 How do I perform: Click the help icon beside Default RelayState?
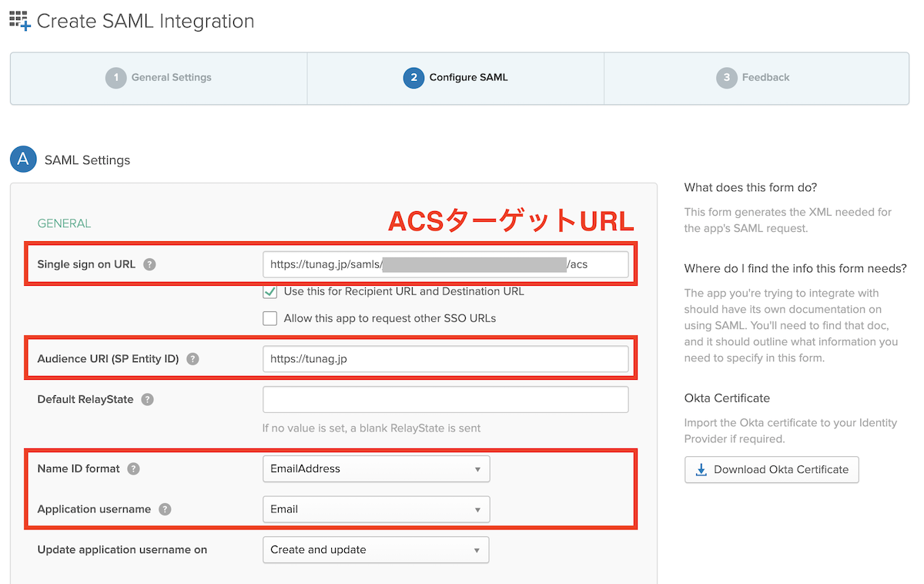pyautogui.click(x=147, y=400)
